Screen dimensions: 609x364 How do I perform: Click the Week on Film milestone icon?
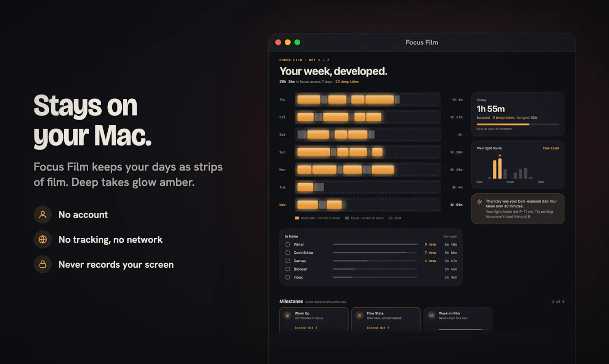pyautogui.click(x=431, y=315)
